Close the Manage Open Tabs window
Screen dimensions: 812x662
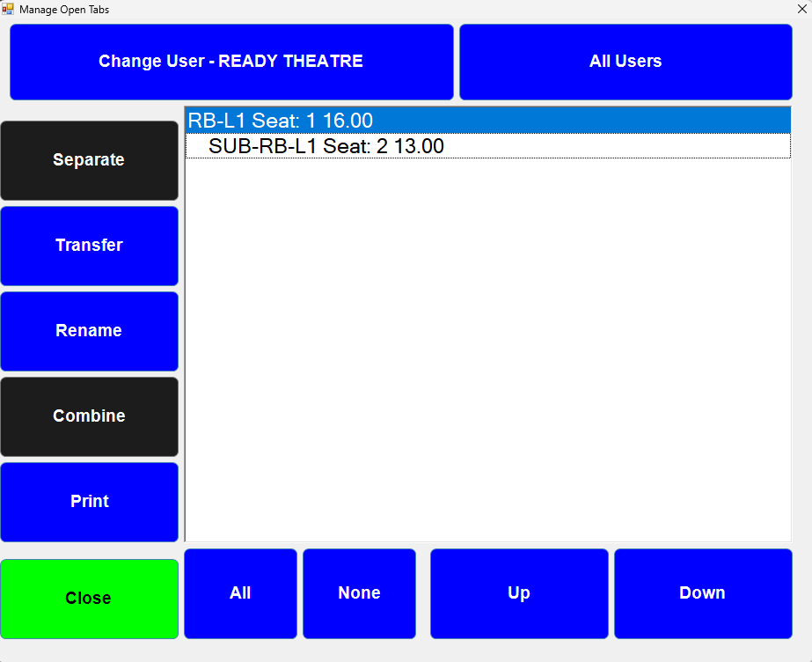(801, 9)
